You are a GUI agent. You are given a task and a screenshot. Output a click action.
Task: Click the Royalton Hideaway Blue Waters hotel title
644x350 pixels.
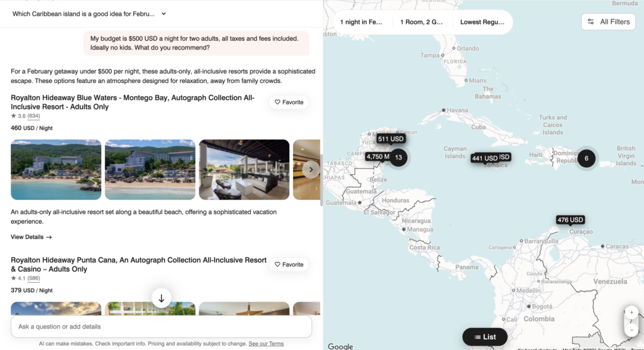pos(133,102)
